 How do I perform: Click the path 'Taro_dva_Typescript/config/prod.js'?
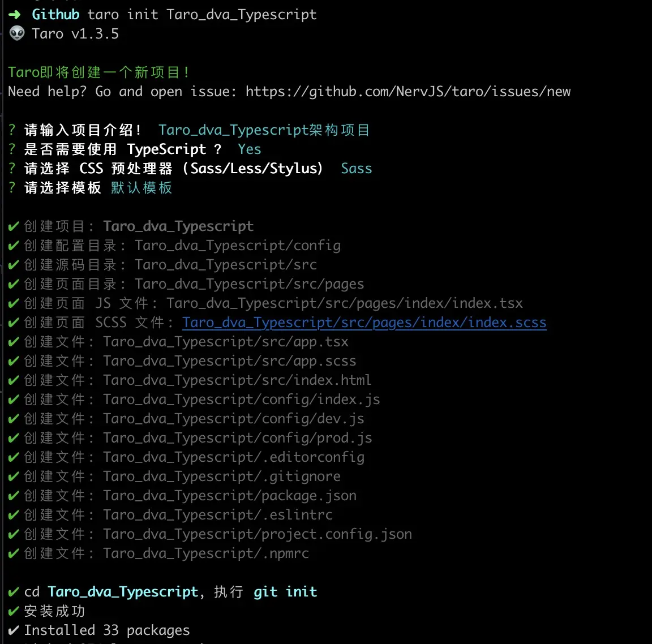[238, 438]
